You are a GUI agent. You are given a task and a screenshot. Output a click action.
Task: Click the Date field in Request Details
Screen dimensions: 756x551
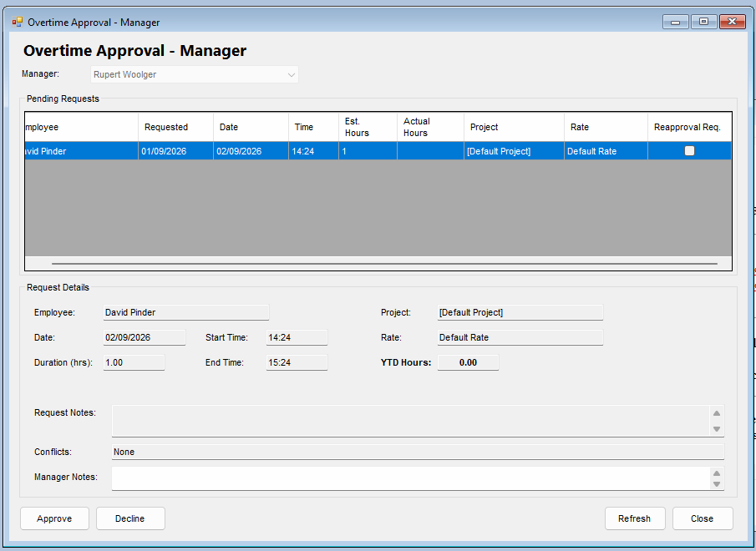[x=145, y=337]
